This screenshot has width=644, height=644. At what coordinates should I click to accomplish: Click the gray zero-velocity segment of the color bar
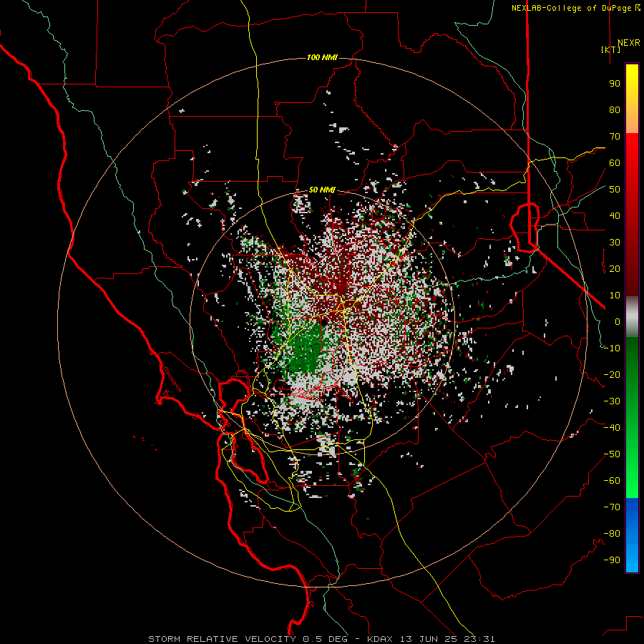(632, 317)
